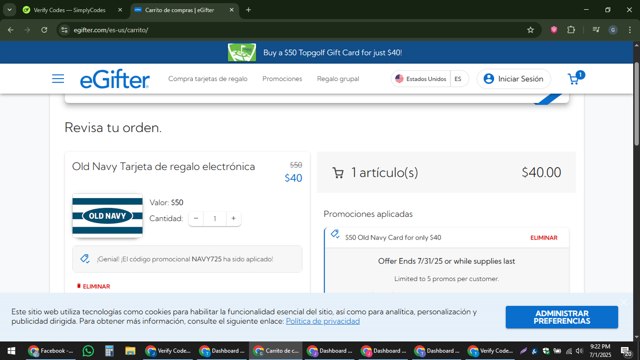Open the Chrome three-dot menu
640x360 pixels.
[x=630, y=30]
